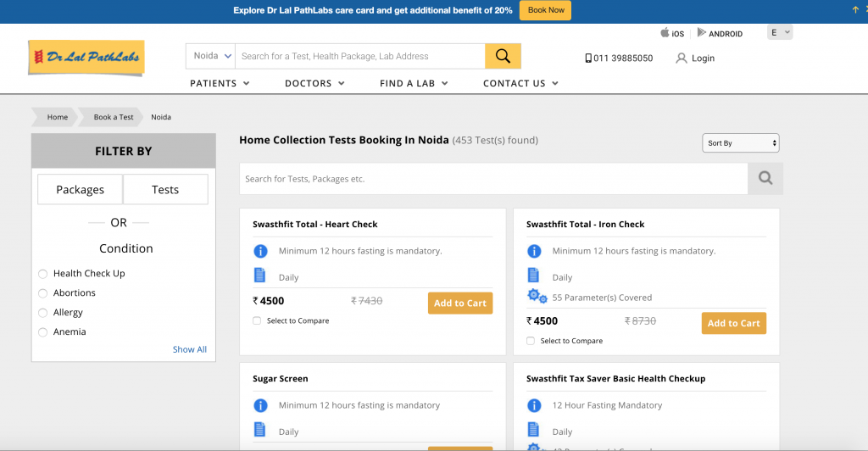Click document icon in Swasthfit Total - Iron Check

533,275
